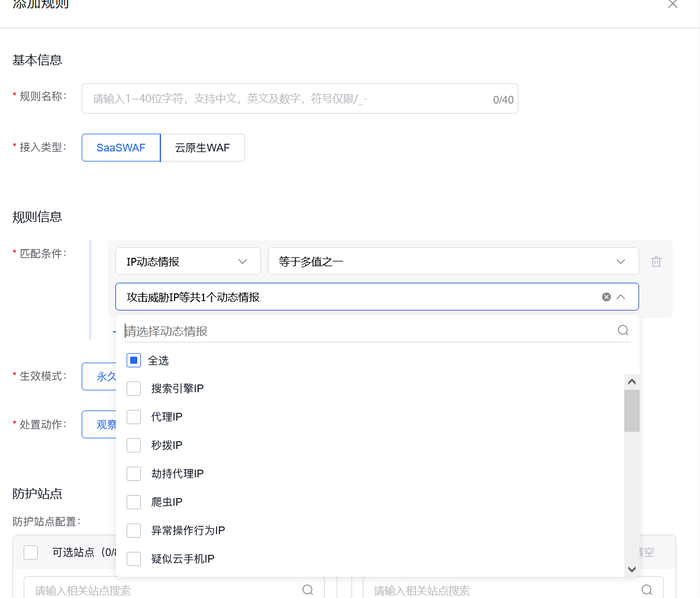This screenshot has width=700, height=598.
Task: Click the magnifier icon in 请选择动态情报 search
Action: (622, 330)
